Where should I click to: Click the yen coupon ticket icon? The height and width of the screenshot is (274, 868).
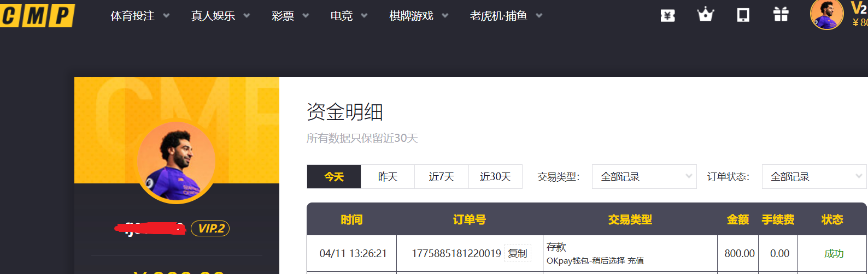coord(667,16)
